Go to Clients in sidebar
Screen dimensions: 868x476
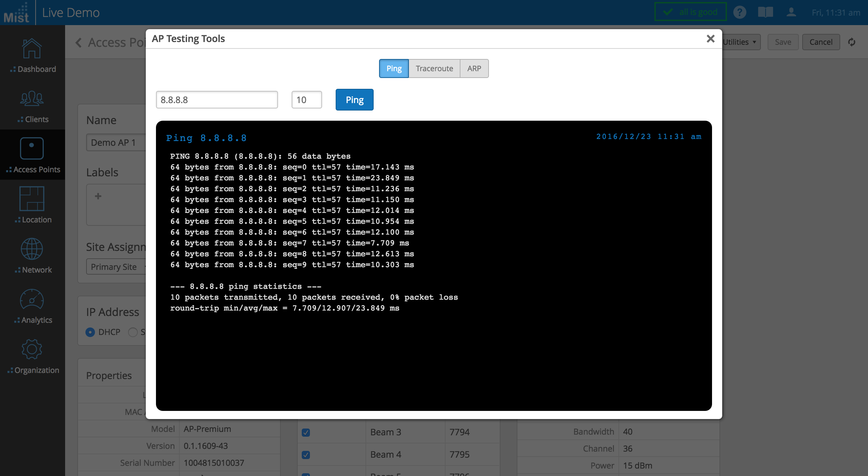point(32,99)
